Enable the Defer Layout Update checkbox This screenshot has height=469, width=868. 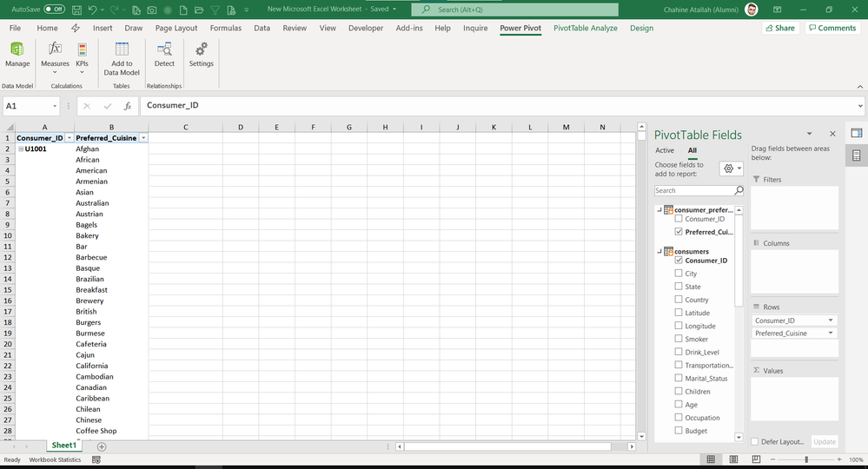(754, 441)
